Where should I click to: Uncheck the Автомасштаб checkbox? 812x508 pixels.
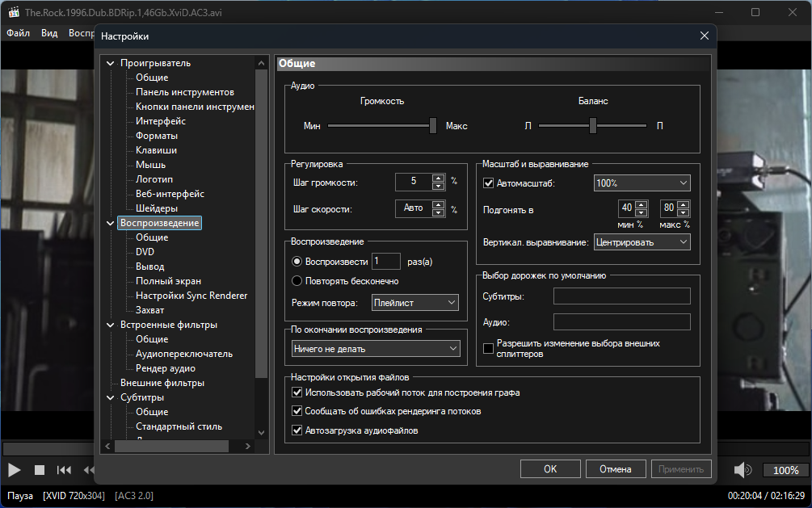click(488, 183)
